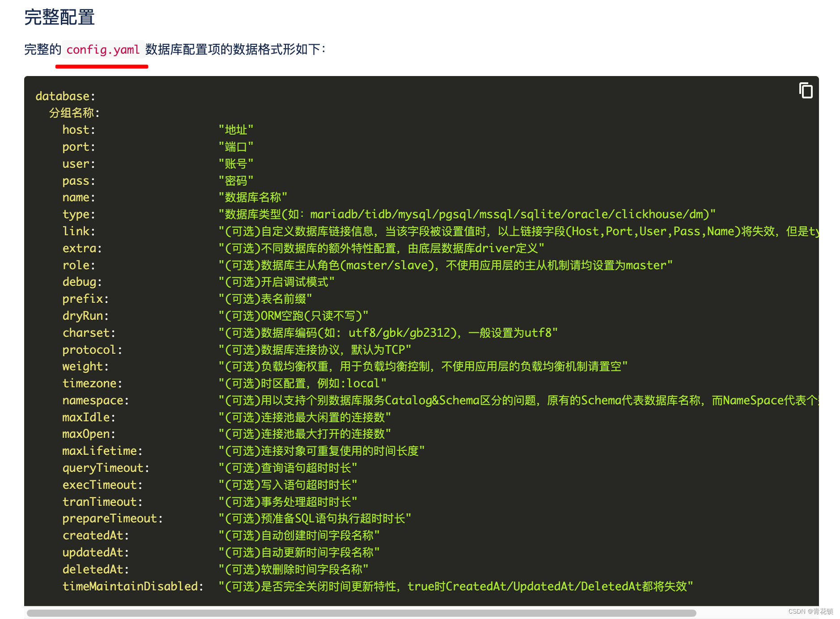
Task: Click the 分组名称: line
Action: point(74,113)
